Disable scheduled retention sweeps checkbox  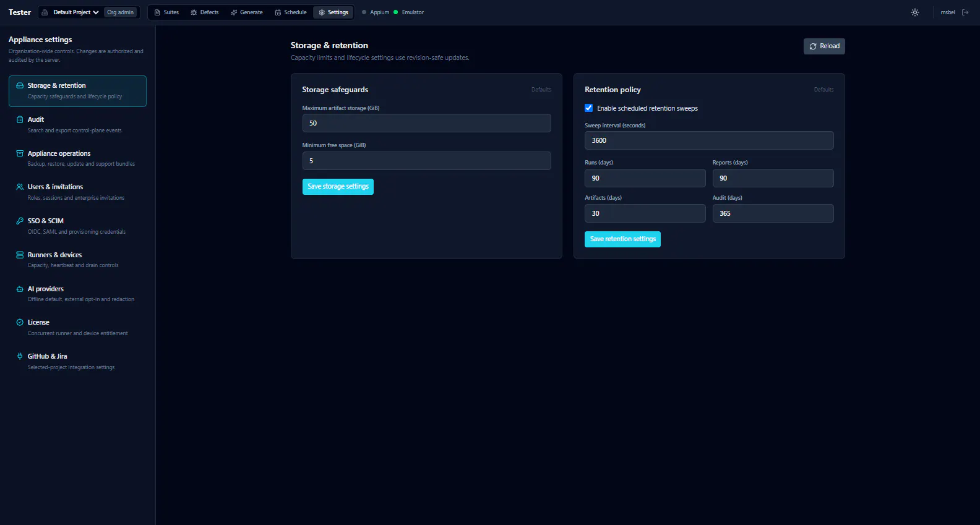pos(589,108)
